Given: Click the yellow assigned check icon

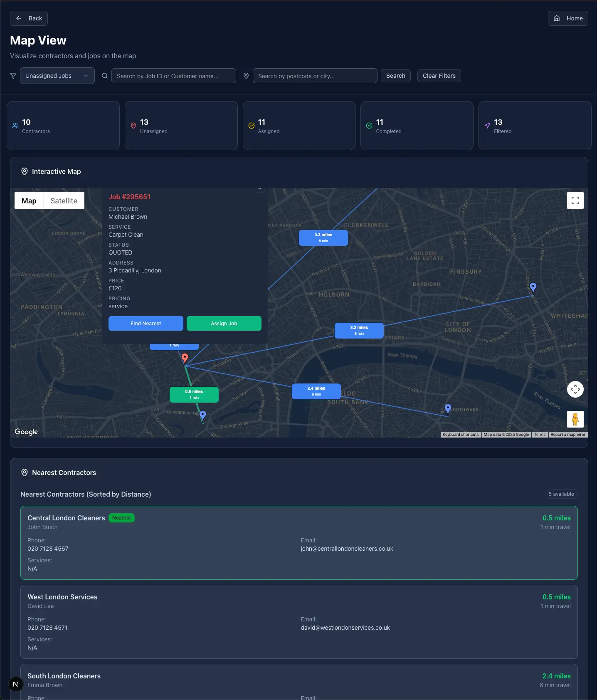Looking at the screenshot, I should click(252, 126).
